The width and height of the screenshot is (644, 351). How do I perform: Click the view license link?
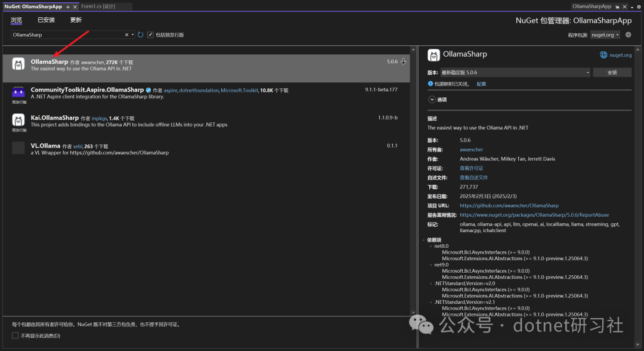tap(471, 168)
